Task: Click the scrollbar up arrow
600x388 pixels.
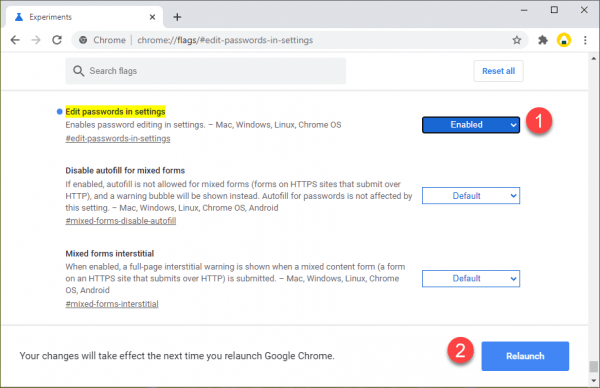Action: pos(593,59)
